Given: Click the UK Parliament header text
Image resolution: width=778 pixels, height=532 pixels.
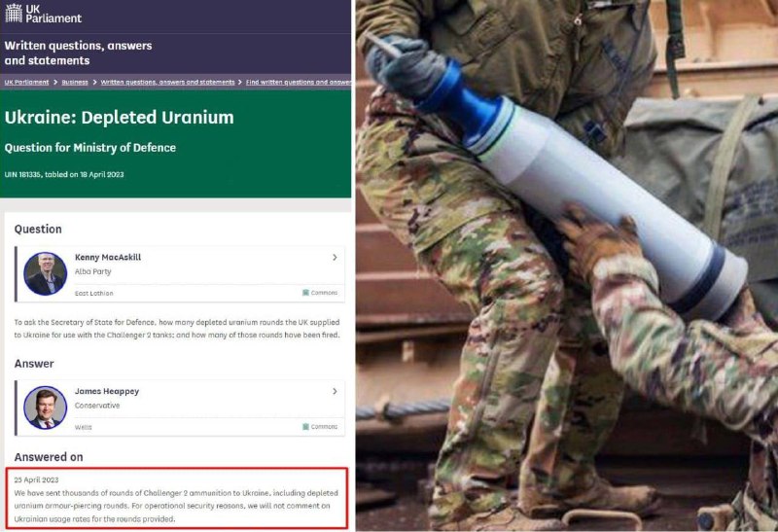Looking at the screenshot, I should click(x=53, y=14).
